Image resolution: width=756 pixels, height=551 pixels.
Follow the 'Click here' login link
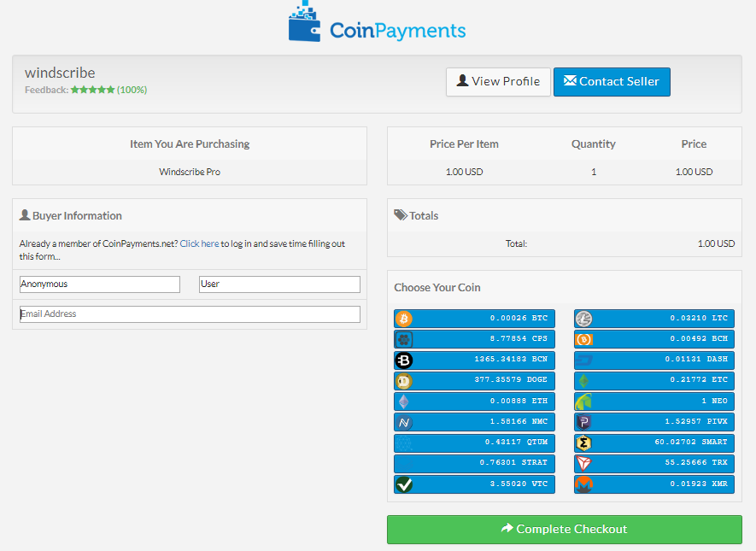tap(199, 244)
